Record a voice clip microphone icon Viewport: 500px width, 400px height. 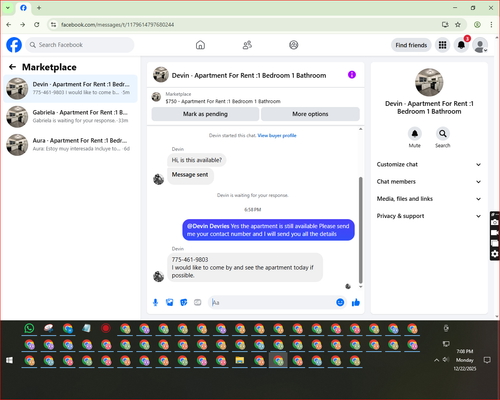[x=155, y=302]
